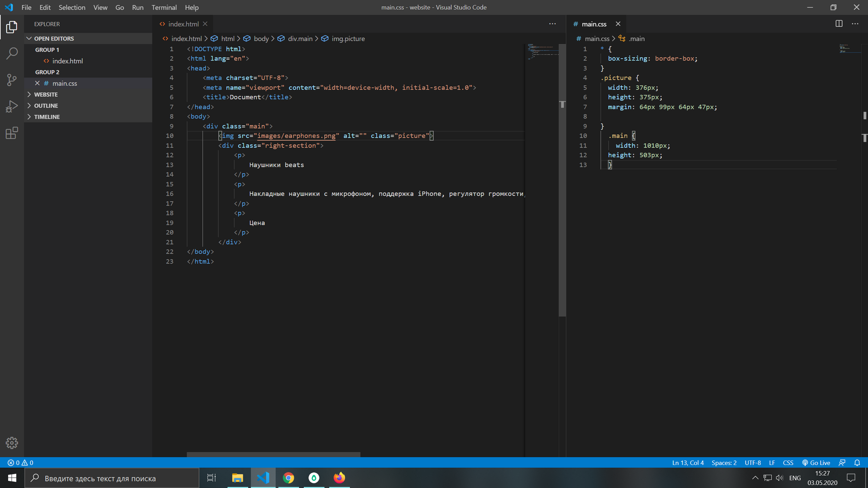The height and width of the screenshot is (488, 868).
Task: Click the Windows search box
Action: (112, 478)
